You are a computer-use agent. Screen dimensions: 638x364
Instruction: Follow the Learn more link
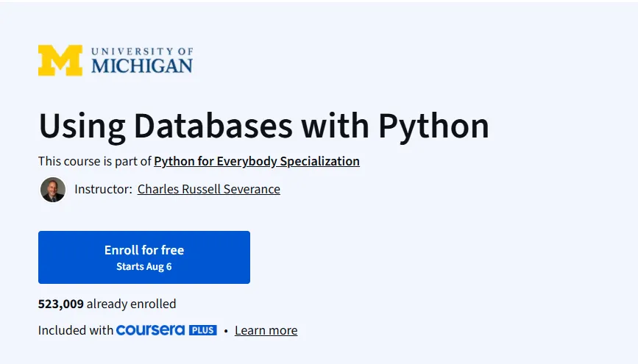[x=266, y=330]
